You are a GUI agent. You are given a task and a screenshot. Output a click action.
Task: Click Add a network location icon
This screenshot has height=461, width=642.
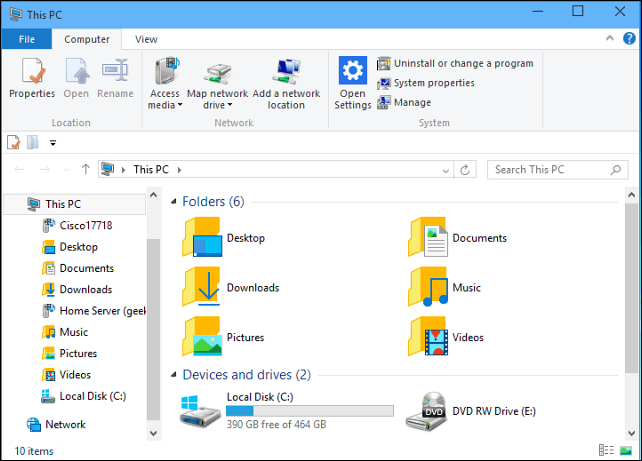click(287, 71)
